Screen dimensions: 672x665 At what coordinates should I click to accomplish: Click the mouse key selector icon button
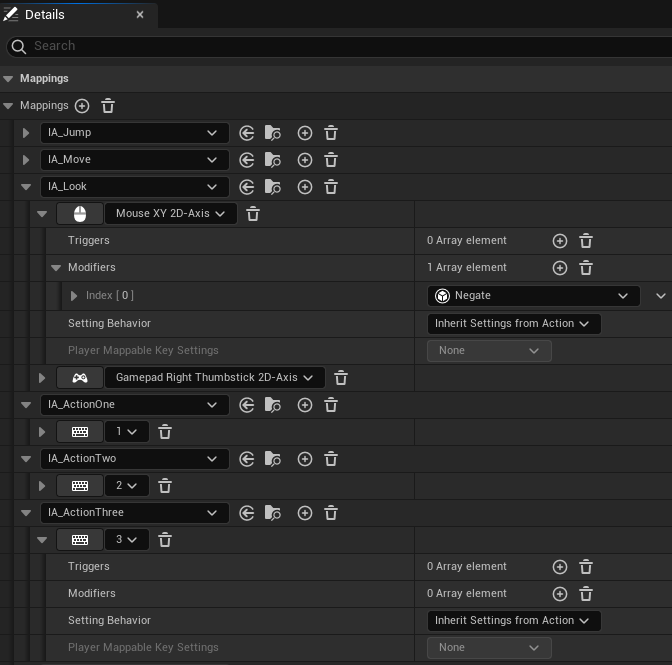click(x=79, y=214)
